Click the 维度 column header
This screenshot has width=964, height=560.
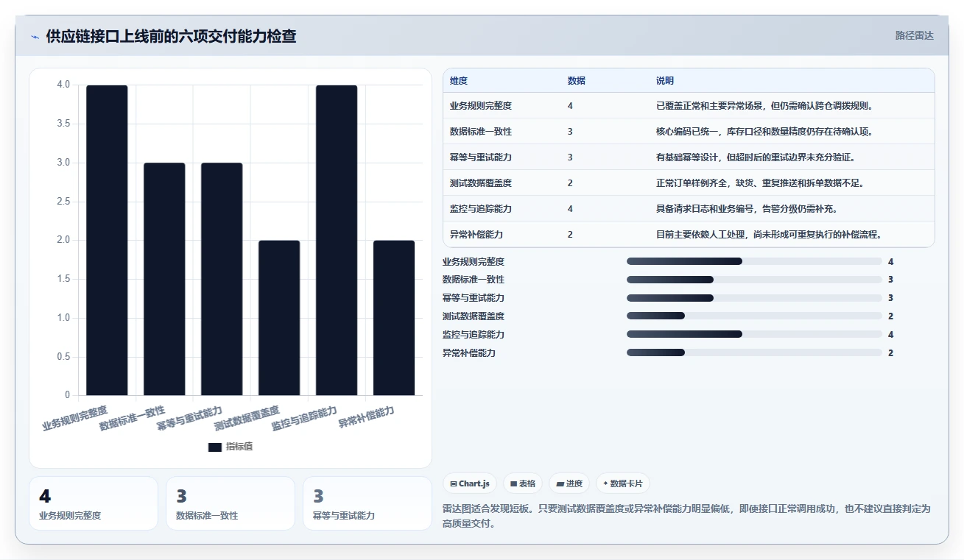point(459,81)
